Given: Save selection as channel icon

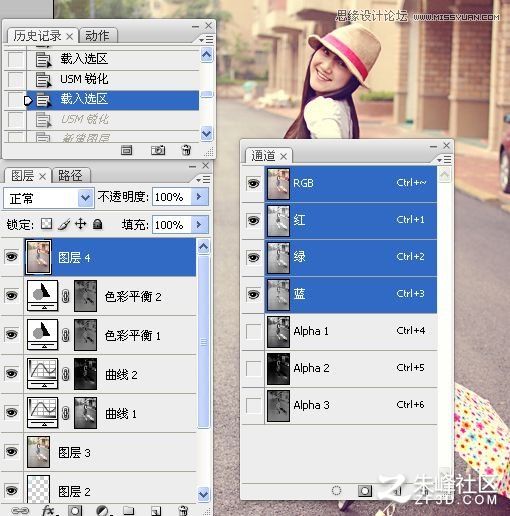Looking at the screenshot, I should coord(365,490).
